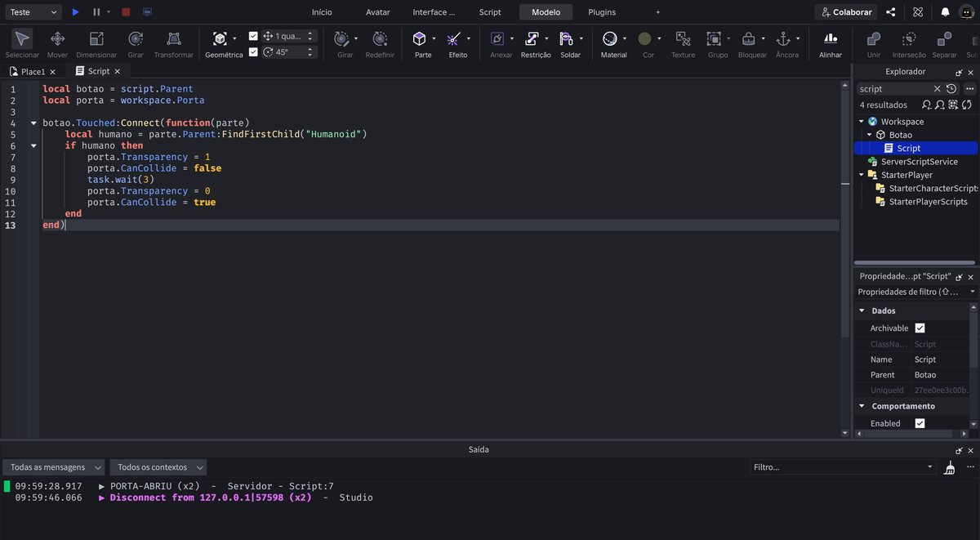Open notifications bell
Screen dimensions: 980x540
point(945,12)
